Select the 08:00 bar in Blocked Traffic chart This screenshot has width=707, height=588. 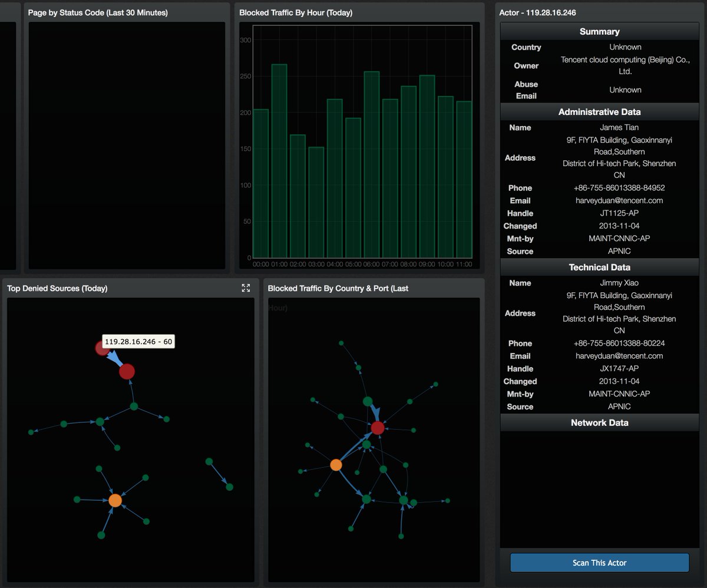click(408, 172)
